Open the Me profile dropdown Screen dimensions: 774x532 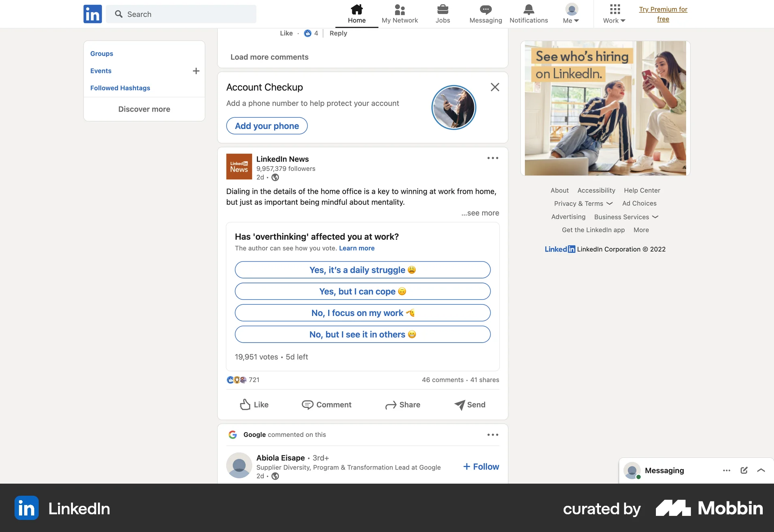(x=571, y=14)
